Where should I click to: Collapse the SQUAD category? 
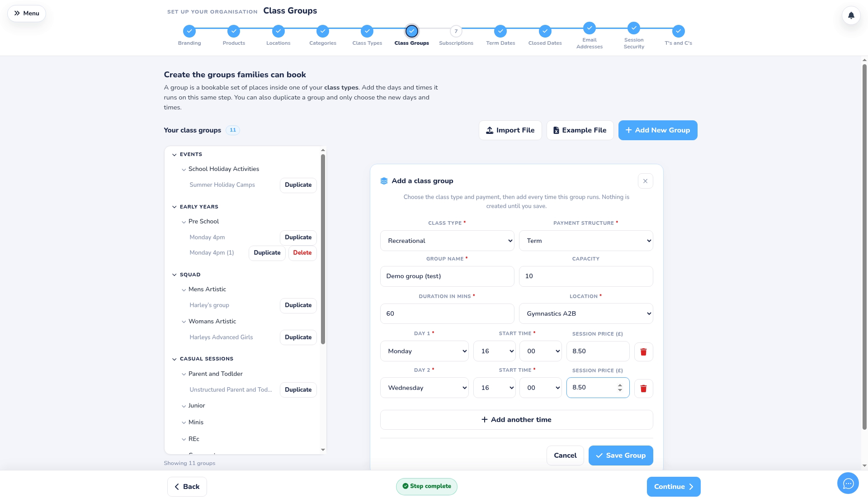[175, 275]
